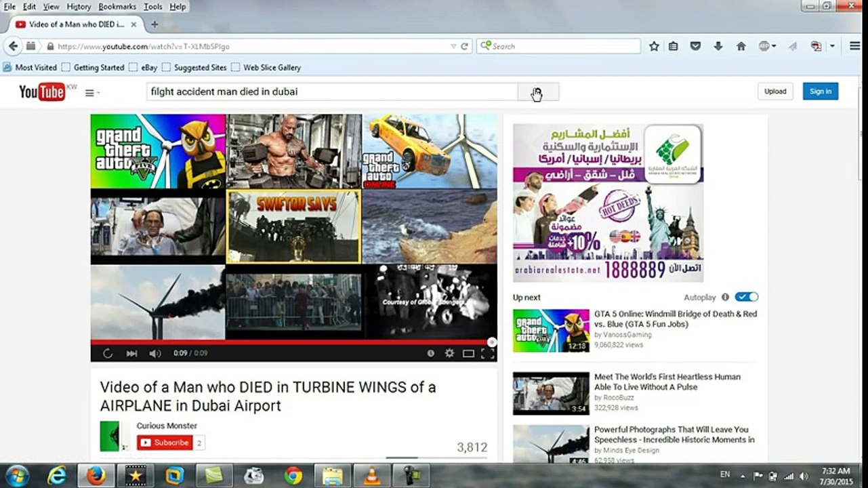Image resolution: width=868 pixels, height=488 pixels.
Task: Mute the player volume speaker icon
Action: (x=155, y=353)
